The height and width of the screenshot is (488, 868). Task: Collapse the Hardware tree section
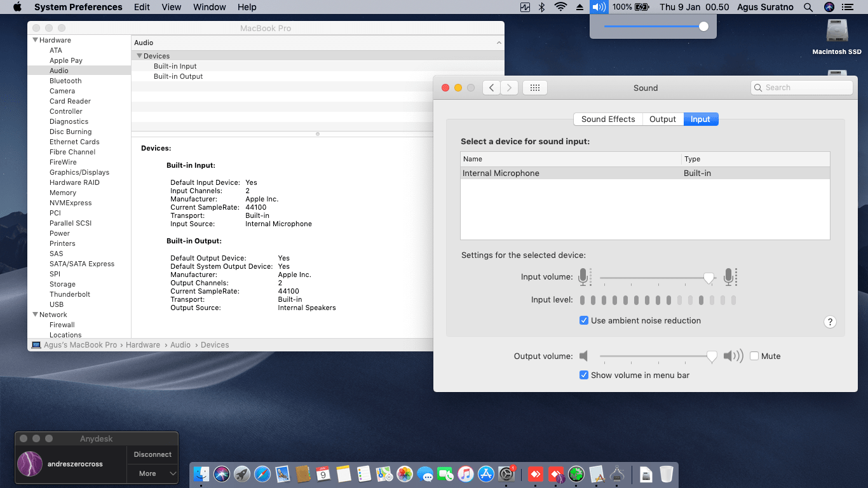click(x=36, y=40)
